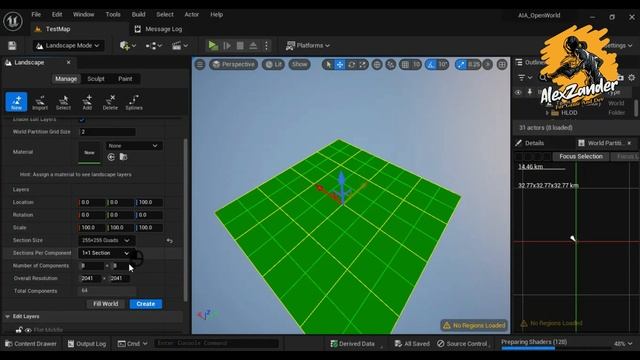The width and height of the screenshot is (640, 360).
Task: Reset Section Size to default arrow
Action: tap(169, 241)
